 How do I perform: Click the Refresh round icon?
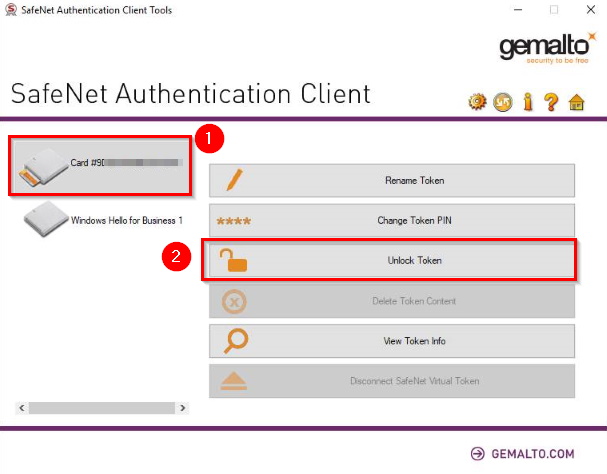coord(502,102)
